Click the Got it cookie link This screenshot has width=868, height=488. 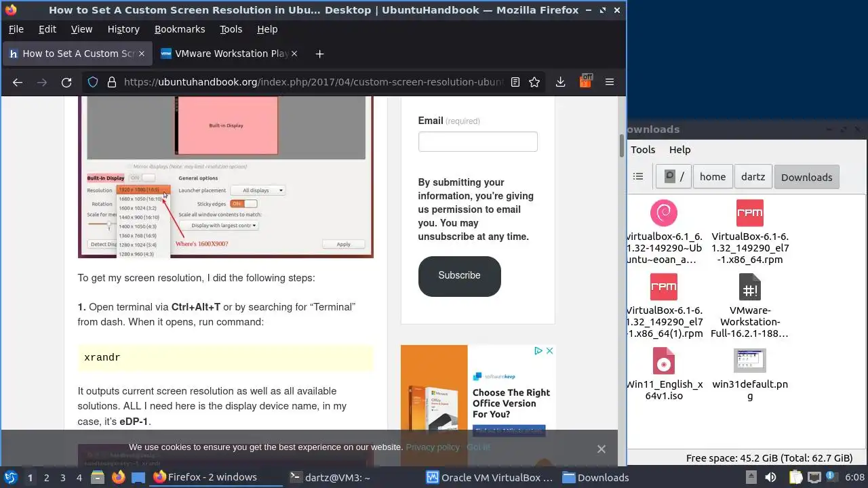tap(478, 447)
